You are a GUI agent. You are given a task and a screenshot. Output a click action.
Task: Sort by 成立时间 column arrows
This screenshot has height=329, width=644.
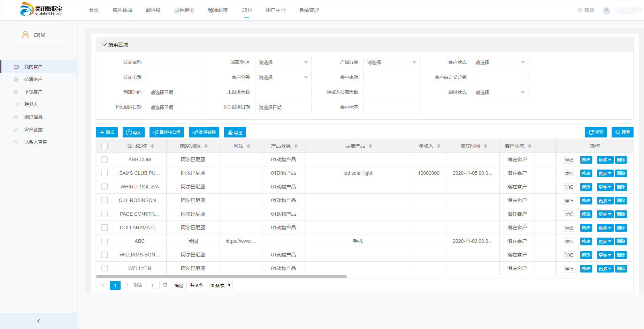tap(485, 146)
